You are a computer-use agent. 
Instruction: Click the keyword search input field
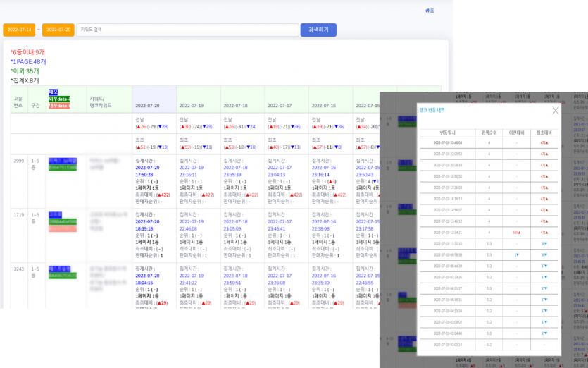187,30
